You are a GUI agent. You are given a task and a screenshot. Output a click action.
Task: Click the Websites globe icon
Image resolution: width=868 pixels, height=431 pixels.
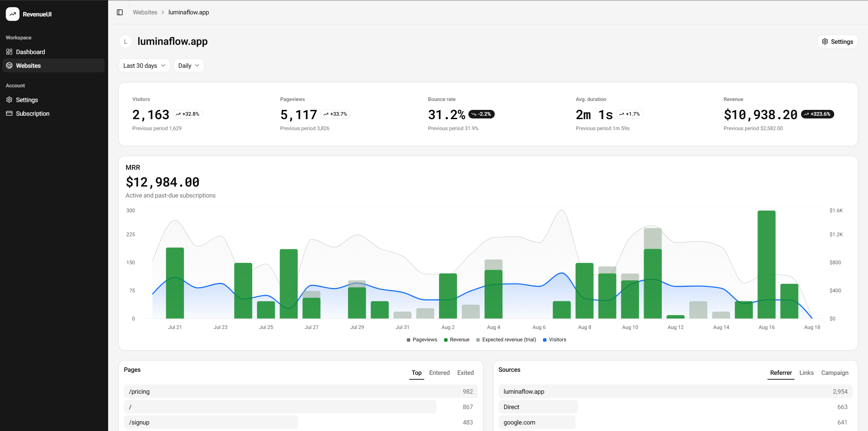click(x=9, y=65)
